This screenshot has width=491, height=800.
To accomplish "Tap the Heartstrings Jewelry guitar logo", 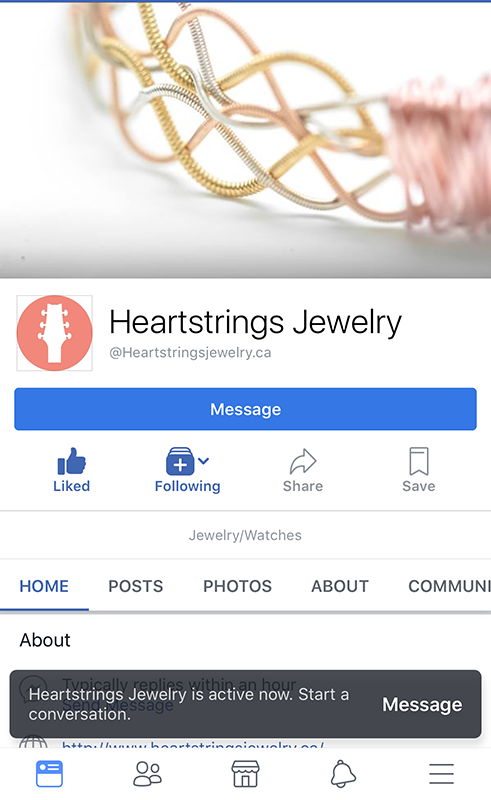I will pos(55,333).
